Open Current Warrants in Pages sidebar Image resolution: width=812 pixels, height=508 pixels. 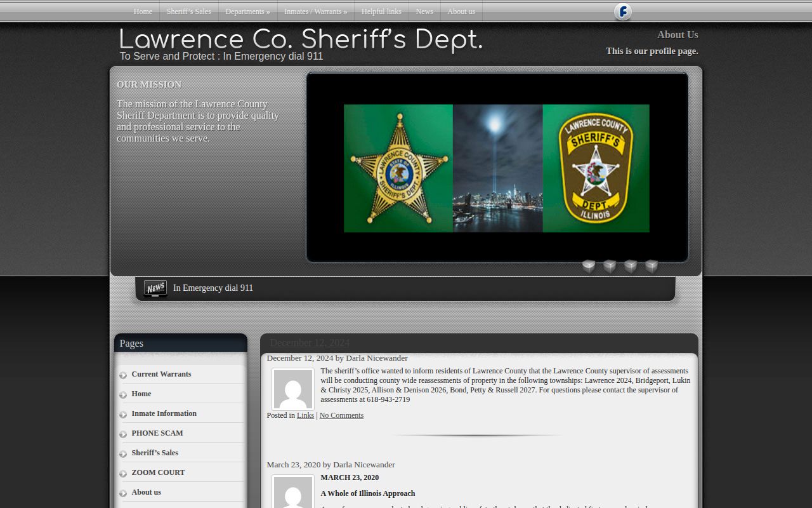pos(161,374)
